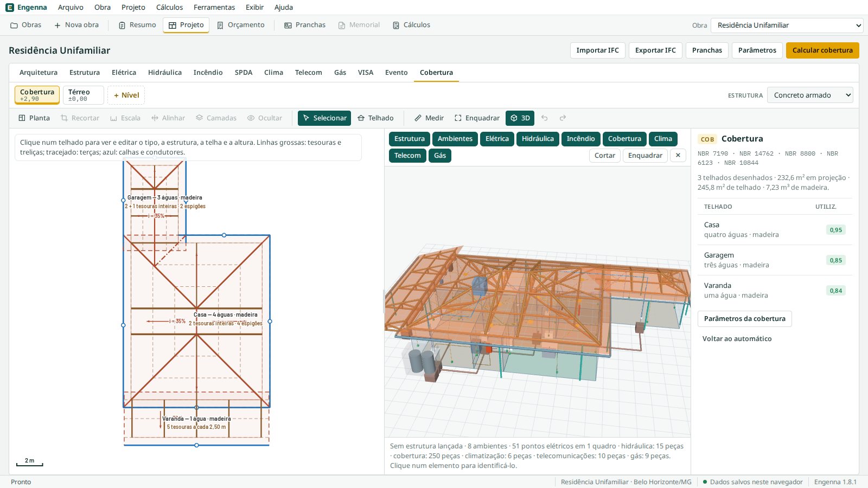Open the Orçamento toolbar item
The width and height of the screenshot is (868, 488).
tap(241, 25)
